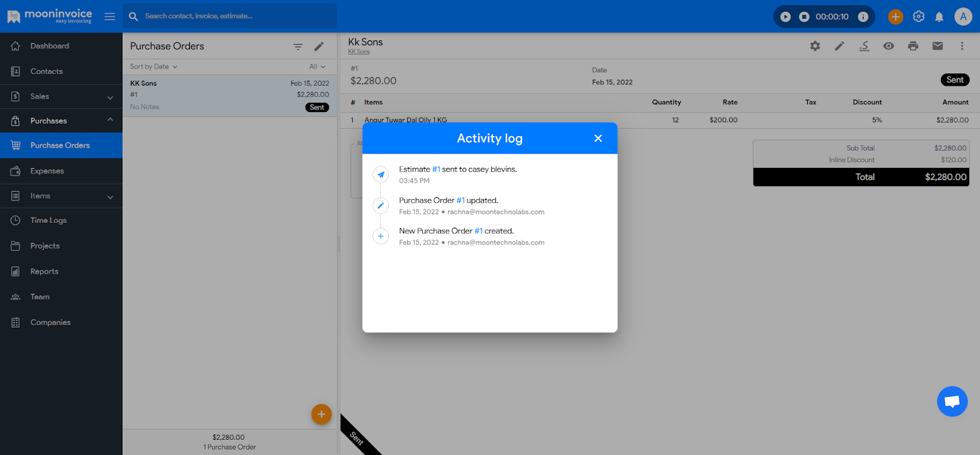Go to Expenses in sidebar

[47, 171]
